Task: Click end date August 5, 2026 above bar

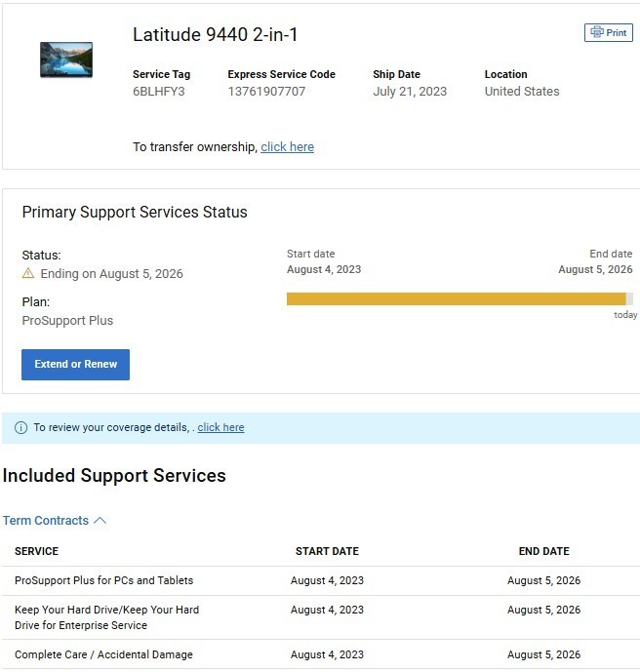Action: 595,269
